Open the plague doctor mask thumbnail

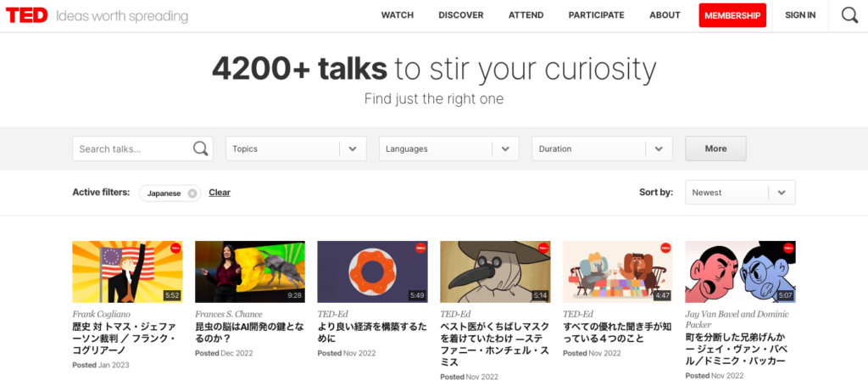pyautogui.click(x=495, y=272)
